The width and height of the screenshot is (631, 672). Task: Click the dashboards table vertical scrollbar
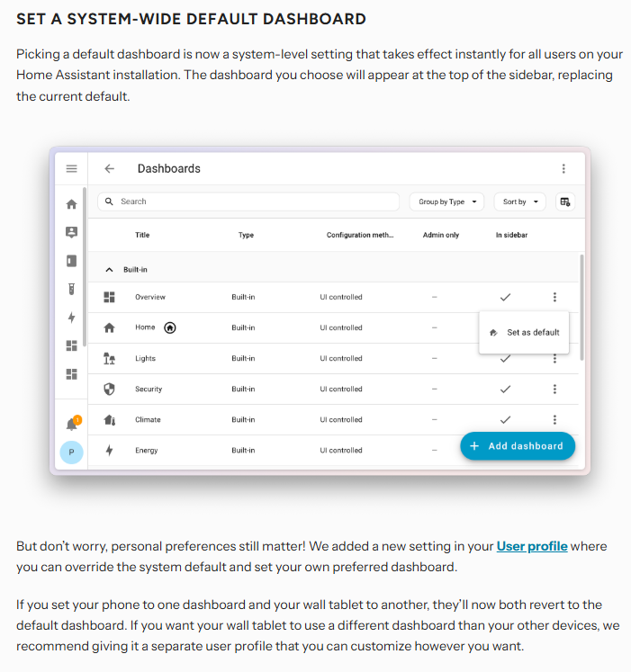click(581, 306)
